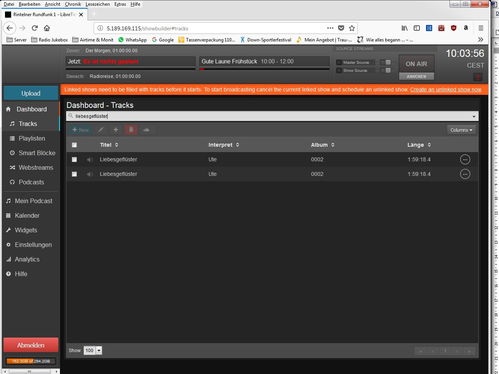This screenshot has width=499, height=374.
Task: Sort tracks by Länge column
Action: point(419,145)
